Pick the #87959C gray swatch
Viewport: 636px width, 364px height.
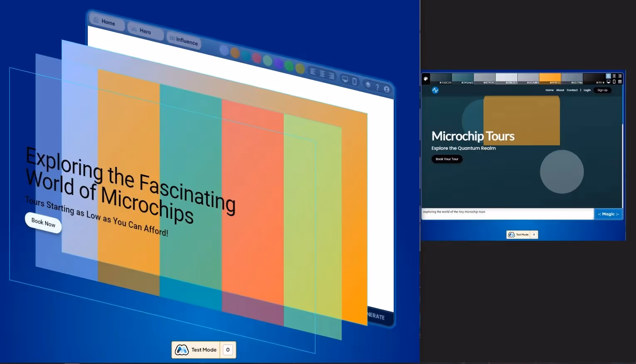(x=485, y=78)
